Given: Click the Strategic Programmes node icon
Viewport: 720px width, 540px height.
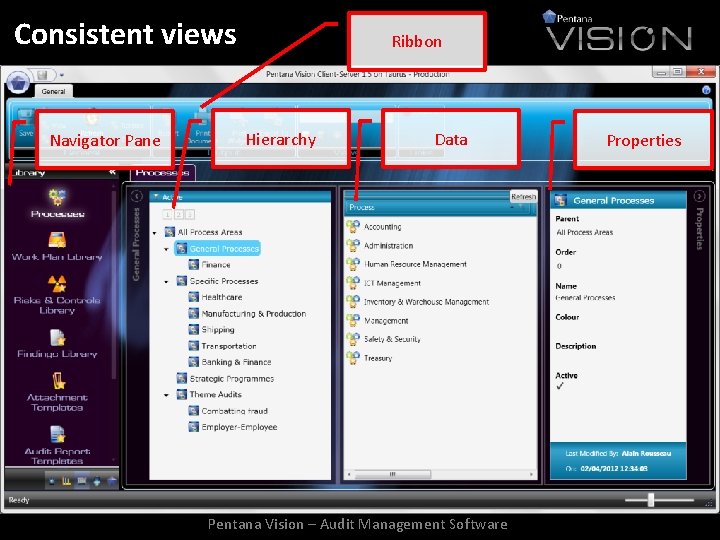Looking at the screenshot, I should [182, 378].
